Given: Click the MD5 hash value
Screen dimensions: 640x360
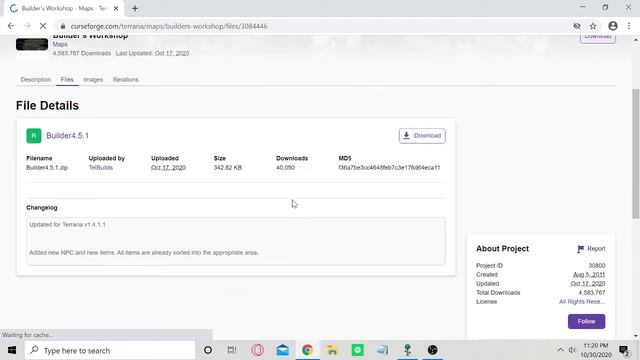Looking at the screenshot, I should pyautogui.click(x=389, y=168).
